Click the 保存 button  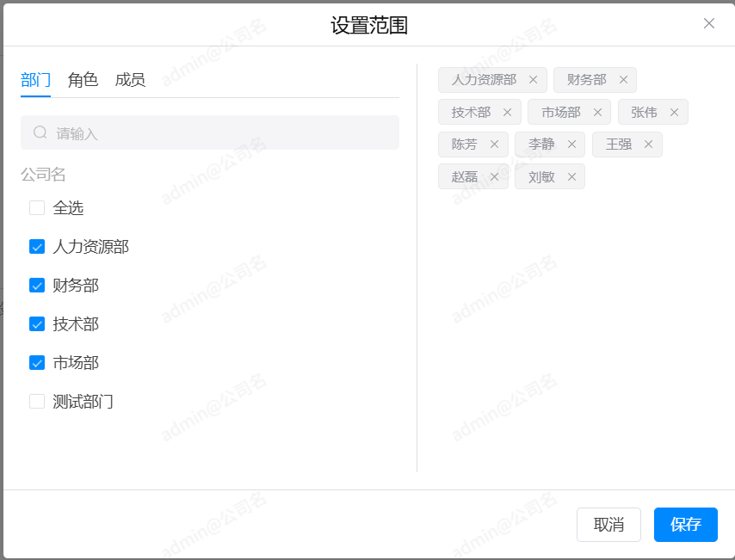(685, 525)
